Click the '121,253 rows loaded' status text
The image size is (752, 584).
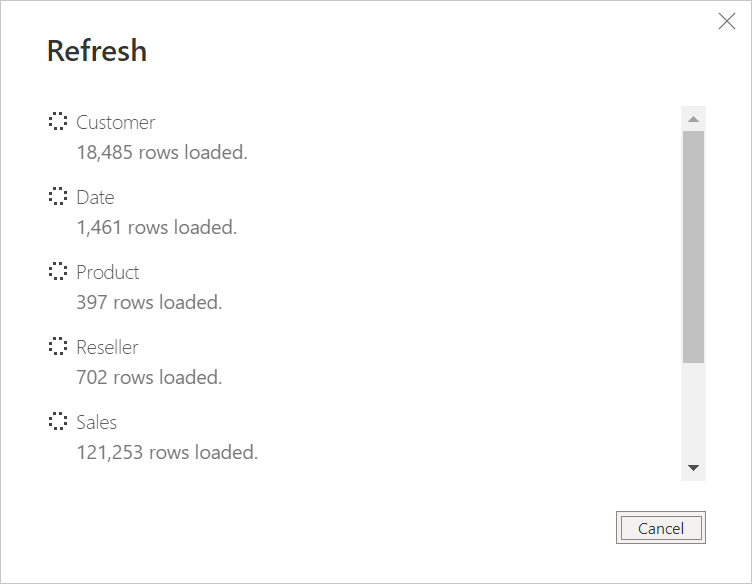[167, 452]
